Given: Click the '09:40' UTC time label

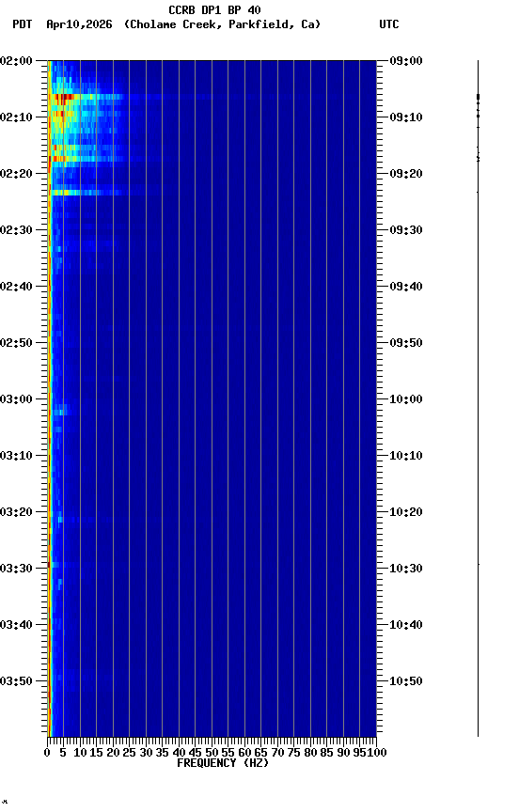Looking at the screenshot, I should point(406,287).
